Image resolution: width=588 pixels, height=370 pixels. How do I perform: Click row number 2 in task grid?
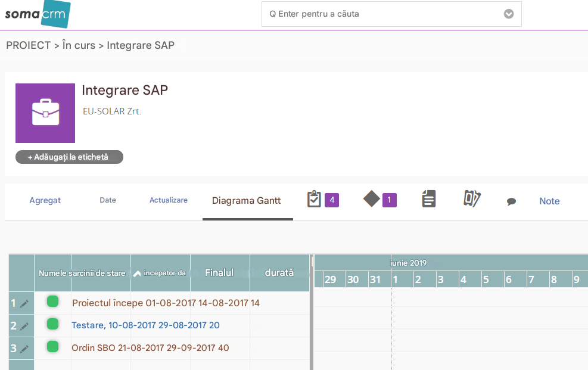pyautogui.click(x=14, y=325)
